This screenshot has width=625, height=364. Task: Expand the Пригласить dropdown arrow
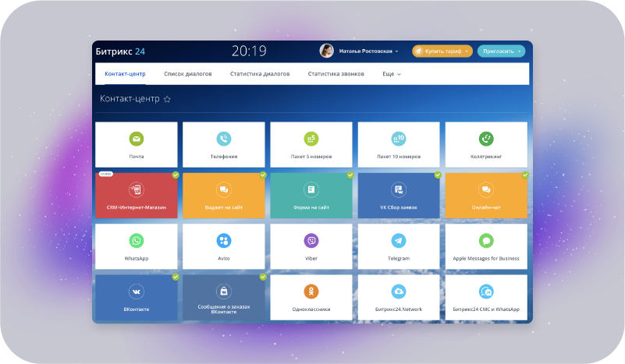[519, 51]
